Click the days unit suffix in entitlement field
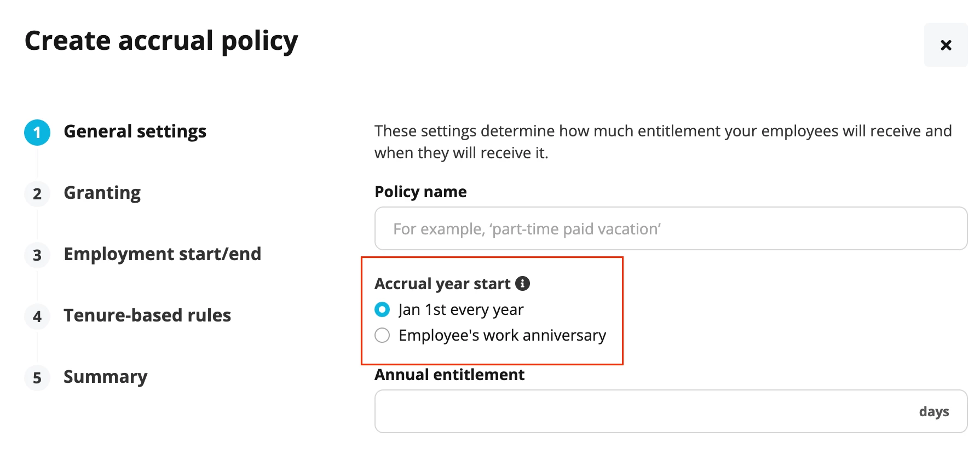 point(934,412)
